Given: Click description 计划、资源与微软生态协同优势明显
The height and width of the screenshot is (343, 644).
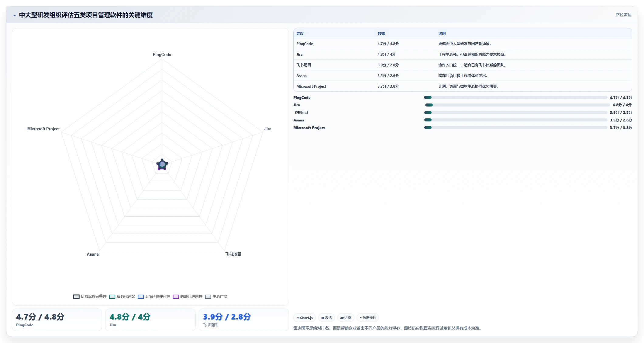Looking at the screenshot, I should tap(469, 86).
